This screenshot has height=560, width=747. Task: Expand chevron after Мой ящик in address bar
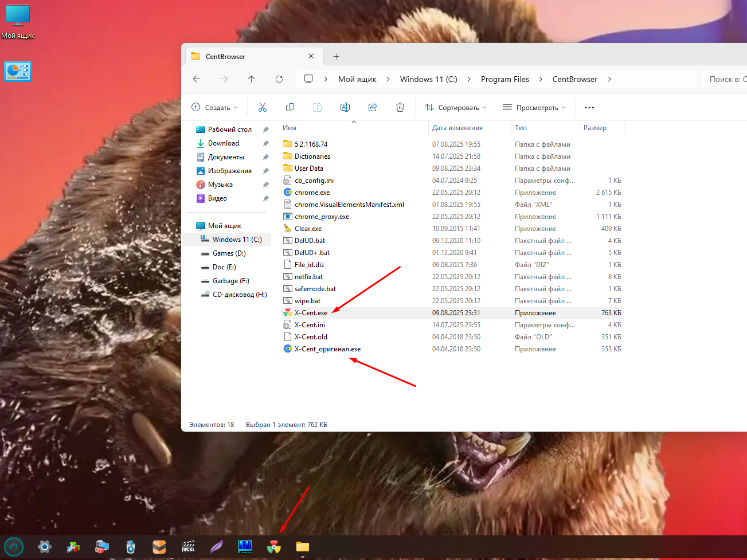(x=388, y=79)
